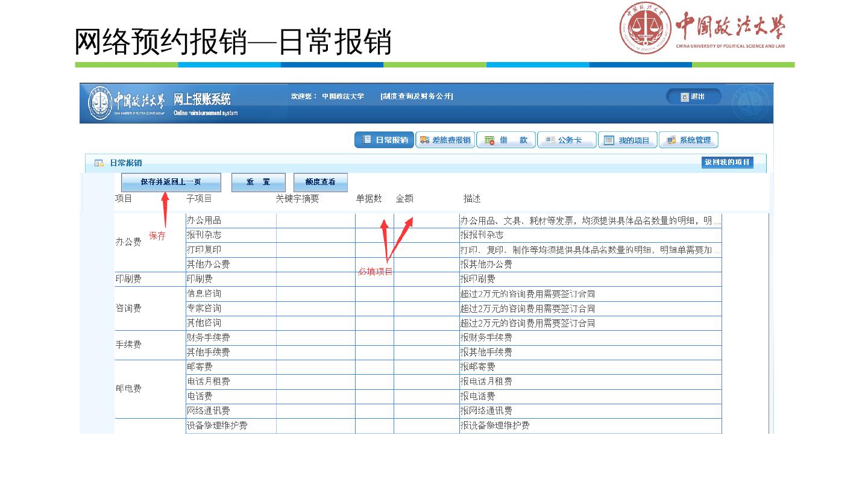The width and height of the screenshot is (868, 488).
Task: Click the 关键字摘要 field for 网络通讯费
Action: [316, 411]
